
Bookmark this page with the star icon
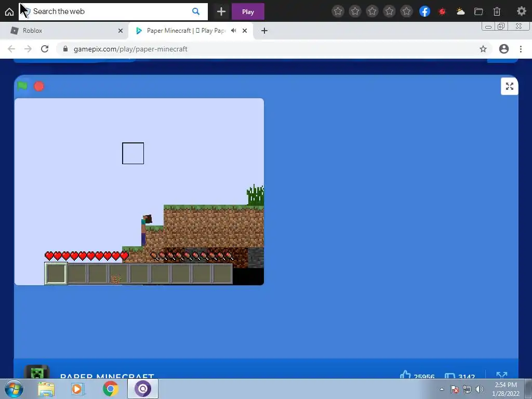pos(483,49)
